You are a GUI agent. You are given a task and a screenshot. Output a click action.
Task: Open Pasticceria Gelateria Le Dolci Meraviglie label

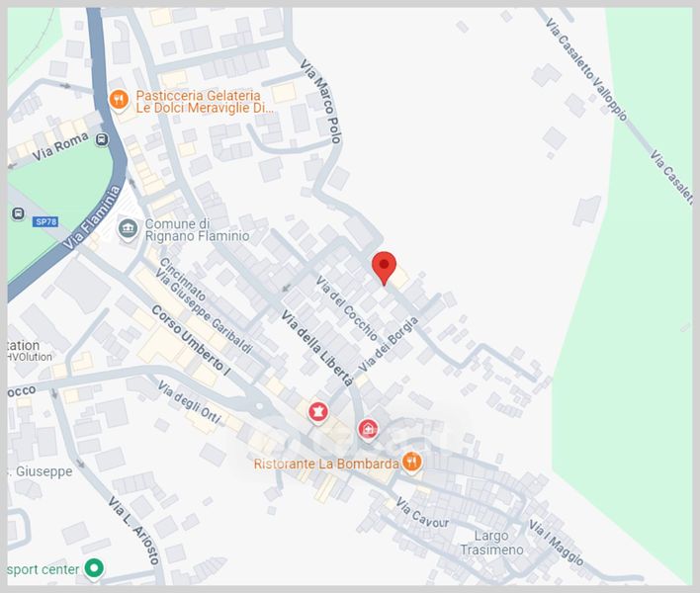click(x=205, y=102)
